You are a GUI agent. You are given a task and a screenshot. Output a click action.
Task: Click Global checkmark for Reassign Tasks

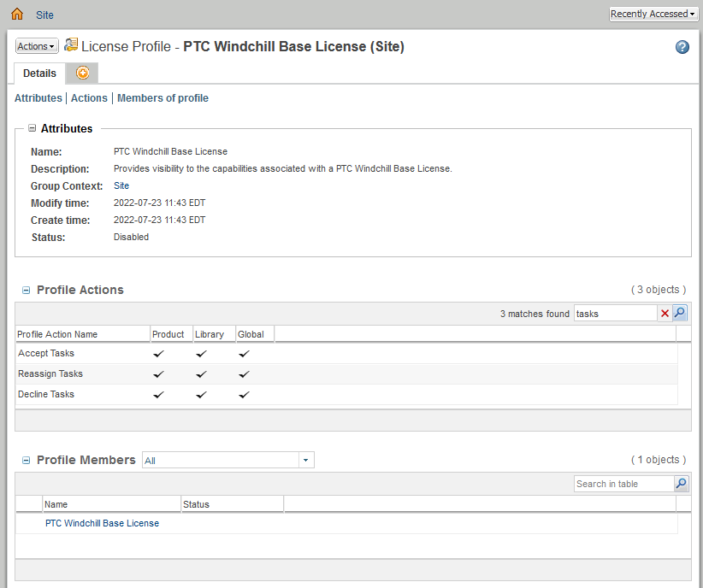coord(244,374)
